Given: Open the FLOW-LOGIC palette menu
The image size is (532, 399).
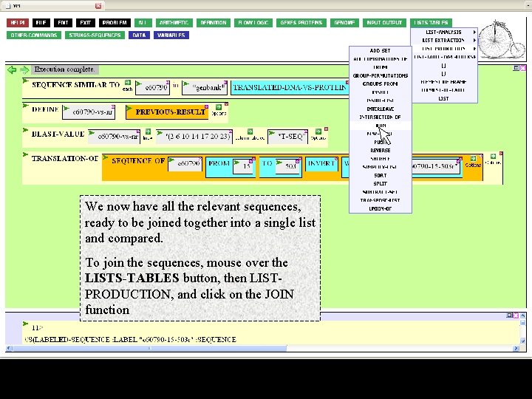Looking at the screenshot, I should [253, 23].
